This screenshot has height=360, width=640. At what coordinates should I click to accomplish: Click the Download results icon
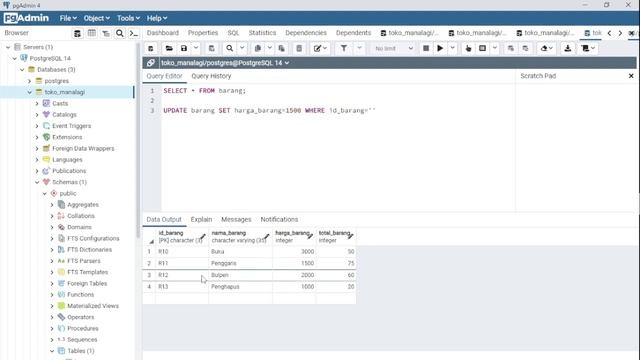[568, 48]
